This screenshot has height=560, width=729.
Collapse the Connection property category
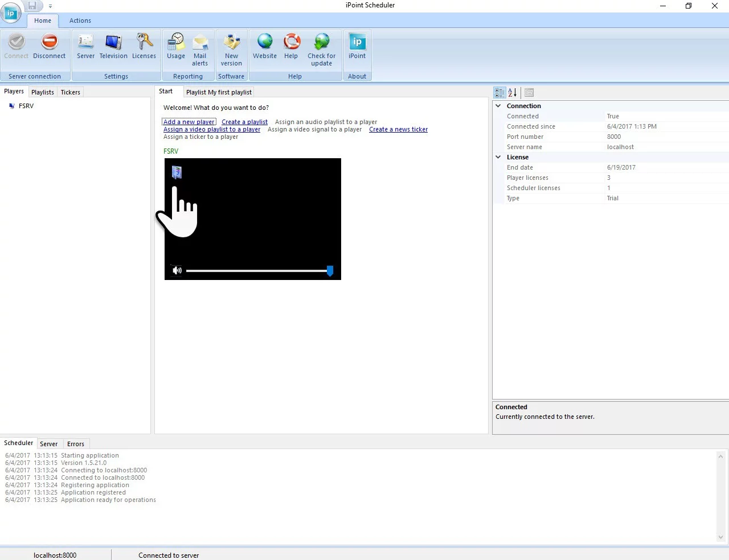tap(498, 106)
